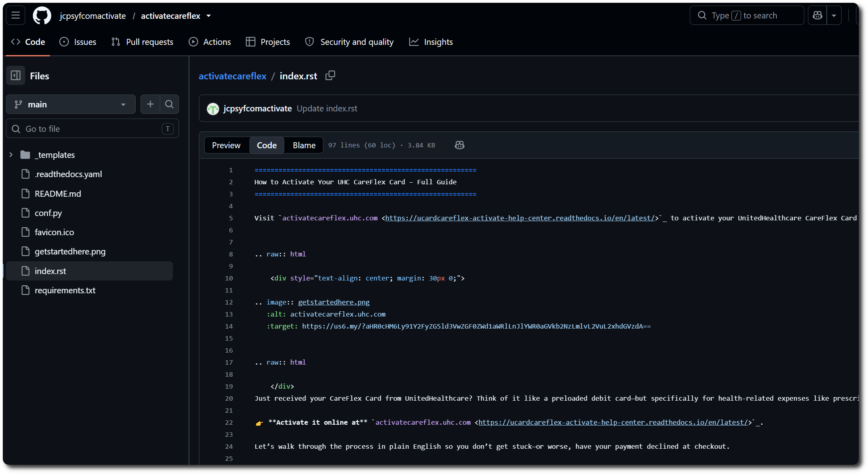Viewport: 868px width, 474px height.
Task: Click the file icon beside README.md
Action: (x=26, y=194)
